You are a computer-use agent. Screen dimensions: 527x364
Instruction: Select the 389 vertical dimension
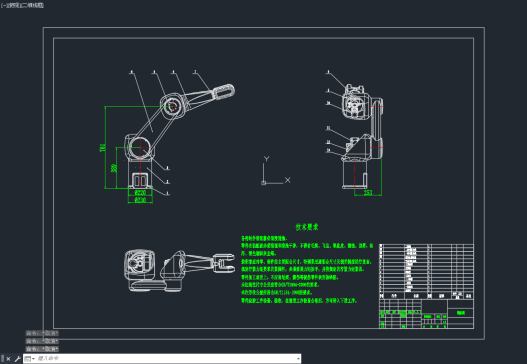pyautogui.click(x=114, y=168)
